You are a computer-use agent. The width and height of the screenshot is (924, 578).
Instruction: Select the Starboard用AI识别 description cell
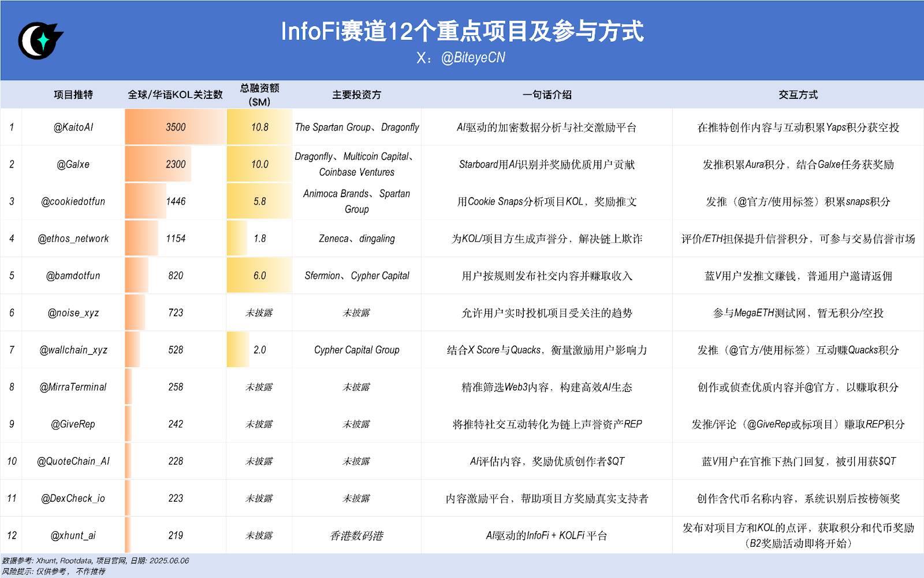[547, 164]
